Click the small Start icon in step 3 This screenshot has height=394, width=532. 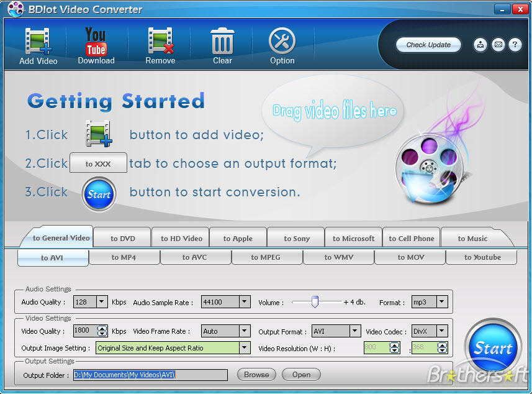99,195
